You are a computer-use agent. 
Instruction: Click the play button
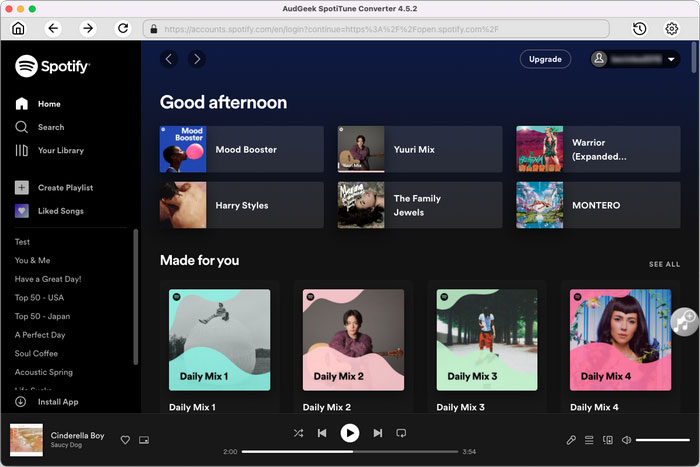click(350, 433)
